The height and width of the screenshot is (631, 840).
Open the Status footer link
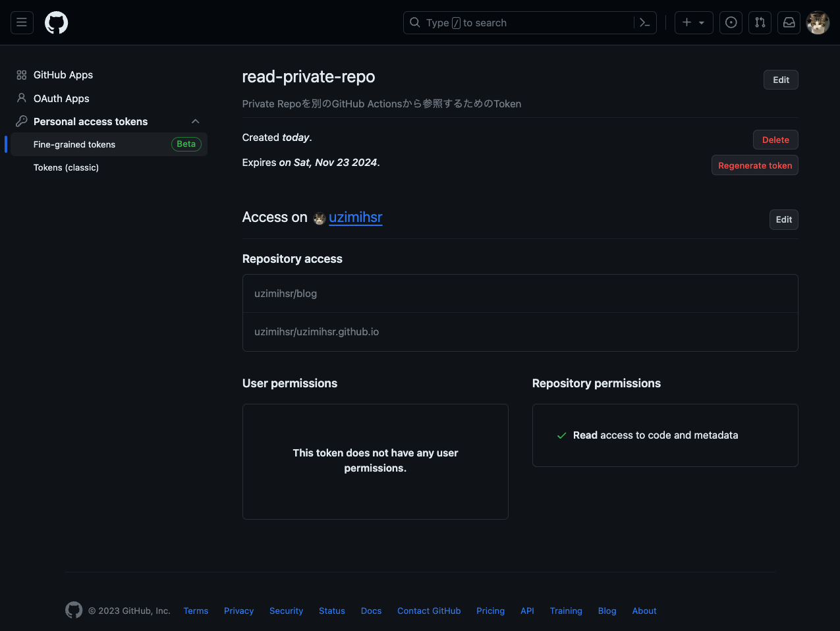pos(332,611)
